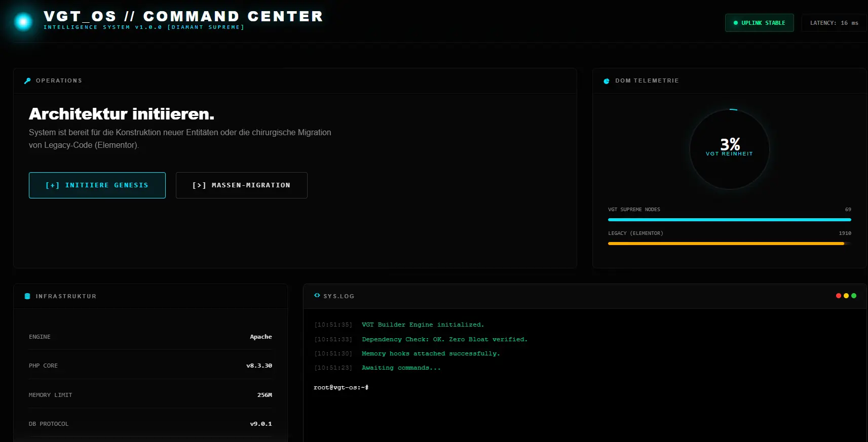
Task: Click the Legacy (Elementor) orange bar
Action: coord(726,244)
